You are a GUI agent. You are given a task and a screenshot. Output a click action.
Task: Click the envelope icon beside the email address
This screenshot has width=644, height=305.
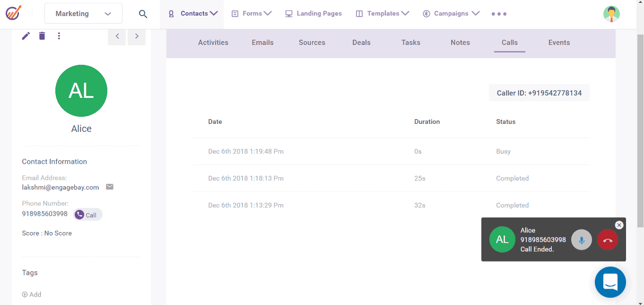[109, 187]
